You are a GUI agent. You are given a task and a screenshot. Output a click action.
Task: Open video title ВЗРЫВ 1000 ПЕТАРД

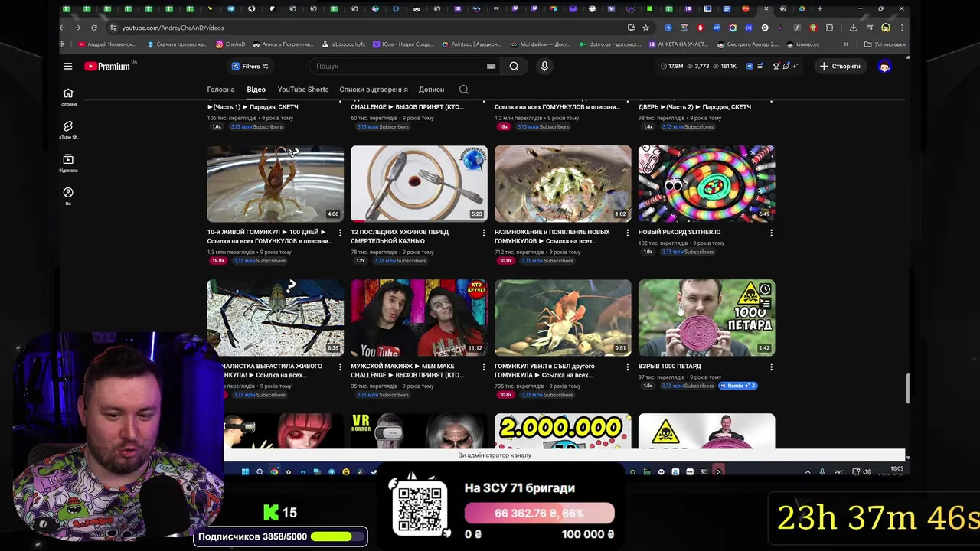670,366
